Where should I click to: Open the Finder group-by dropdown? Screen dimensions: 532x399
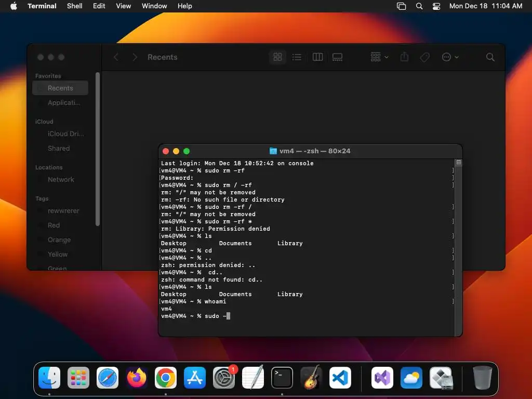(x=379, y=57)
